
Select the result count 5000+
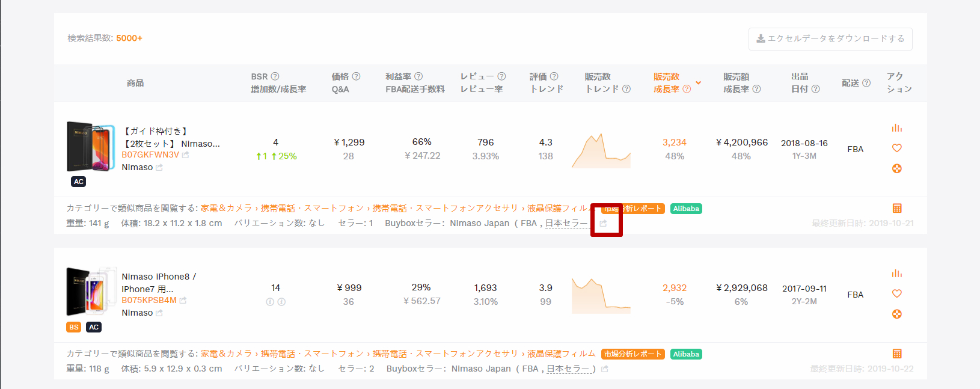click(x=129, y=38)
